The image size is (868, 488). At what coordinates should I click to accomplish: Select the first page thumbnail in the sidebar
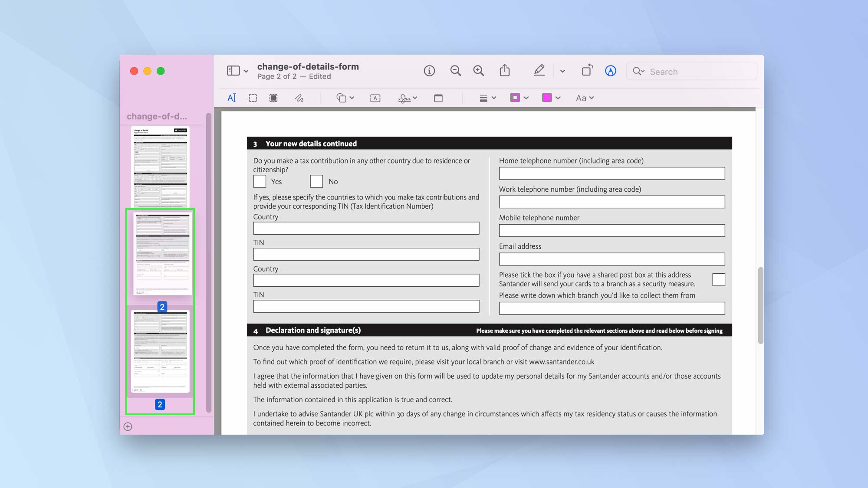pyautogui.click(x=161, y=167)
